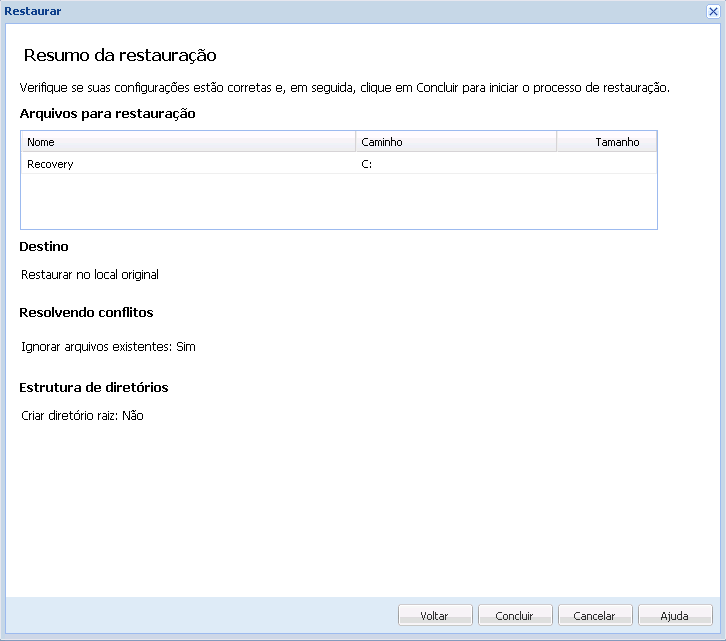Open help via the Ajuda button

click(675, 616)
